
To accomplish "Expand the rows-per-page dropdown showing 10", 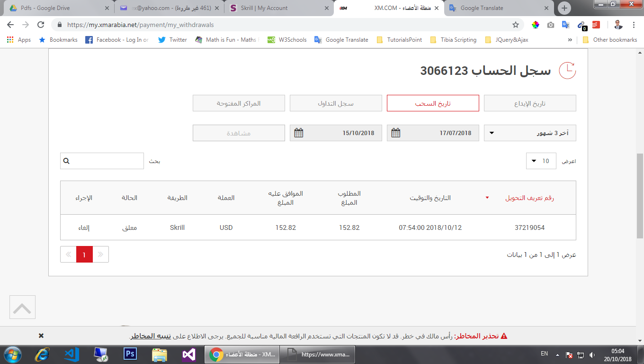I will point(541,161).
